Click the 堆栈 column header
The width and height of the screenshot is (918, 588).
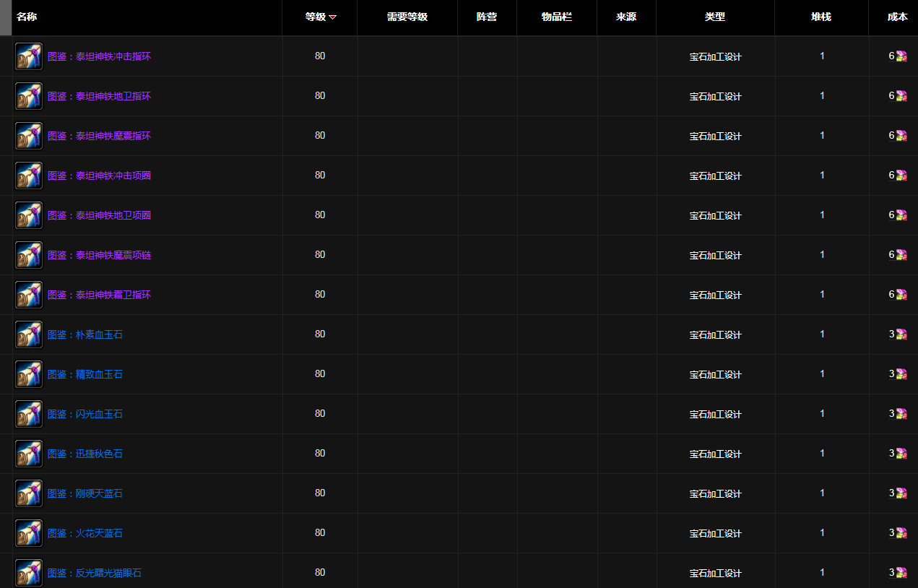click(x=821, y=17)
